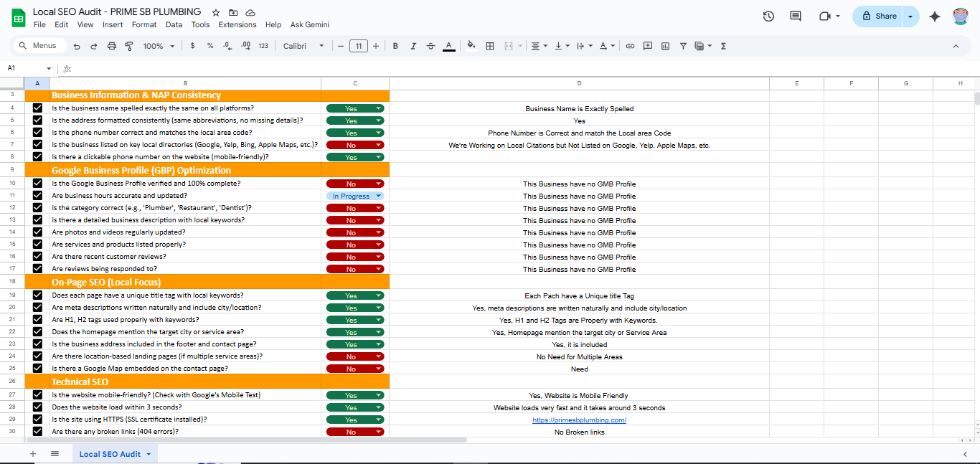Image resolution: width=980 pixels, height=464 pixels.
Task: Click the Share button
Action: pyautogui.click(x=880, y=16)
